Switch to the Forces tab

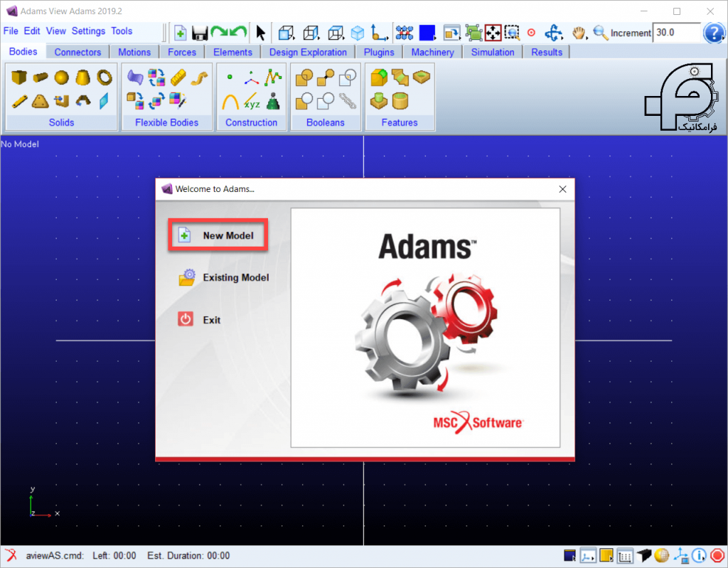point(182,52)
